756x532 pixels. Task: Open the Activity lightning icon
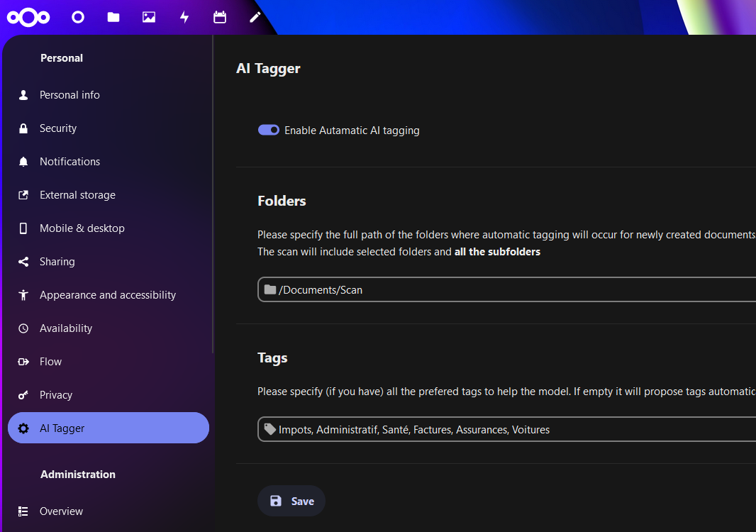tap(184, 17)
